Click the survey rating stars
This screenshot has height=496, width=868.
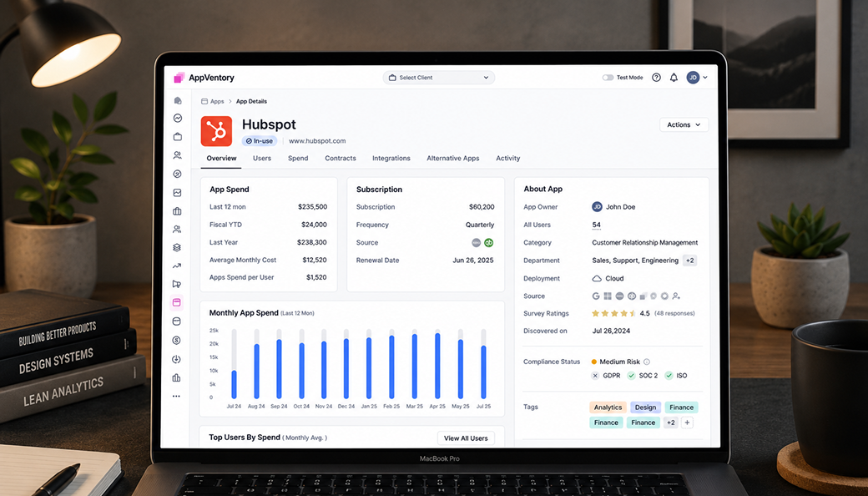click(614, 313)
